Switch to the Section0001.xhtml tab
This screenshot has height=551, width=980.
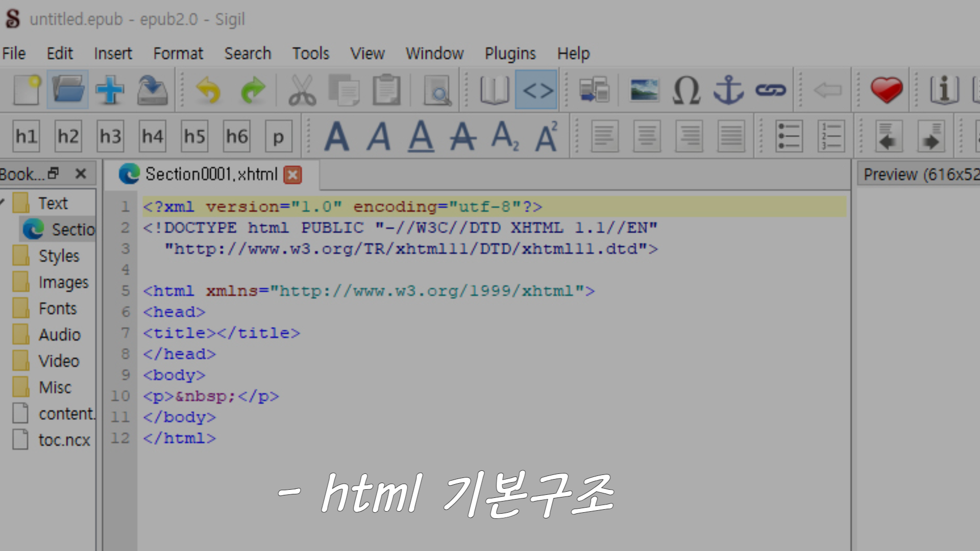click(210, 174)
